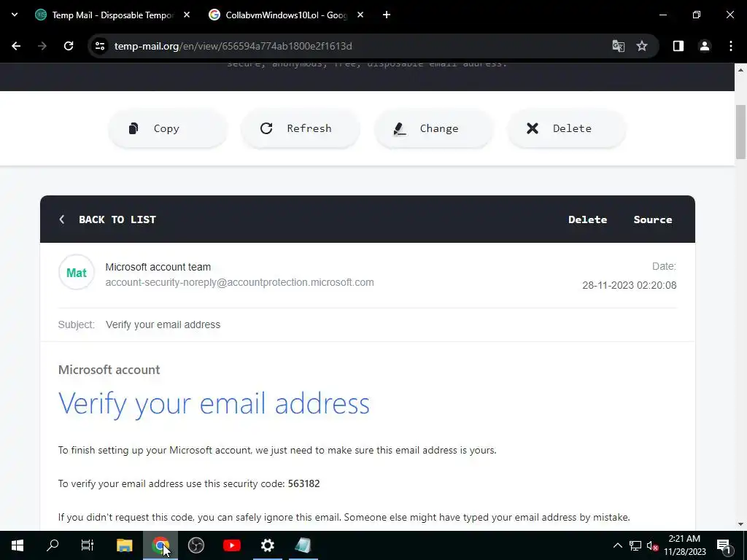
Task: Click the muted volume tray icon
Action: click(x=652, y=545)
